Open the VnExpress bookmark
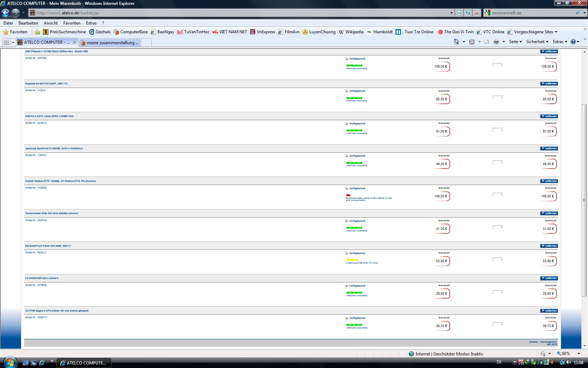Viewport: 588px width, 368px height. point(262,32)
